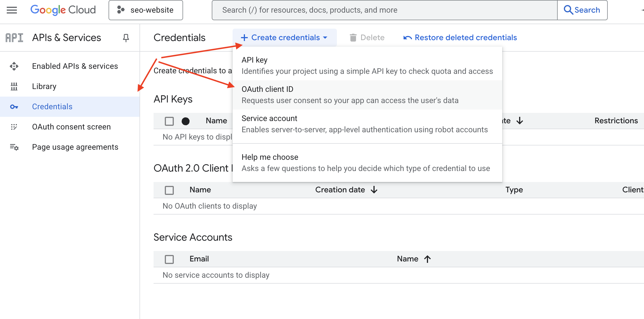Tick the OAuth clients select-all checkbox
Image resolution: width=644 pixels, height=319 pixels.
(x=169, y=190)
